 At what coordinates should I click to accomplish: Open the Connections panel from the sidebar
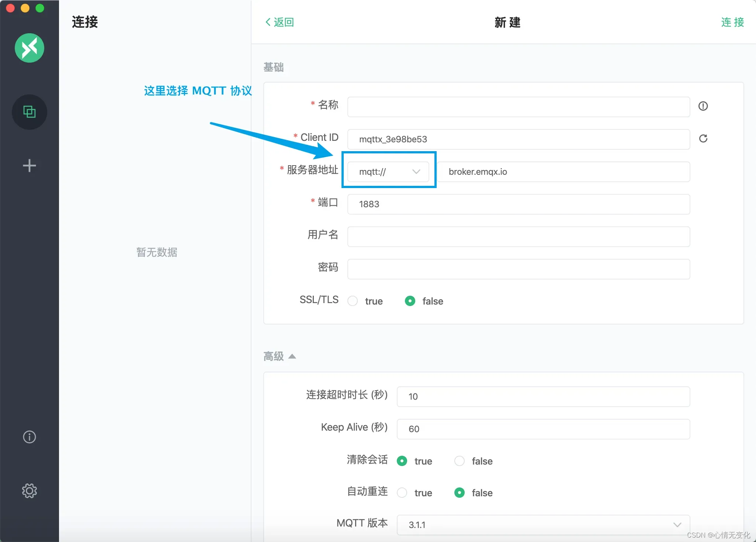click(29, 112)
